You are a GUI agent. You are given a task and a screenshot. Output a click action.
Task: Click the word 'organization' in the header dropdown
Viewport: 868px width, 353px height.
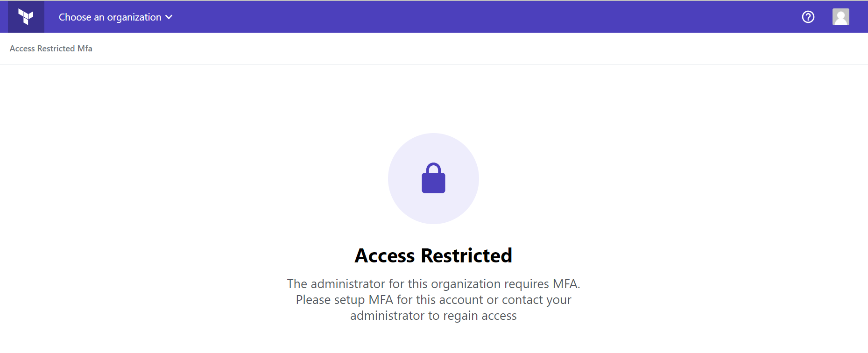pyautogui.click(x=134, y=17)
